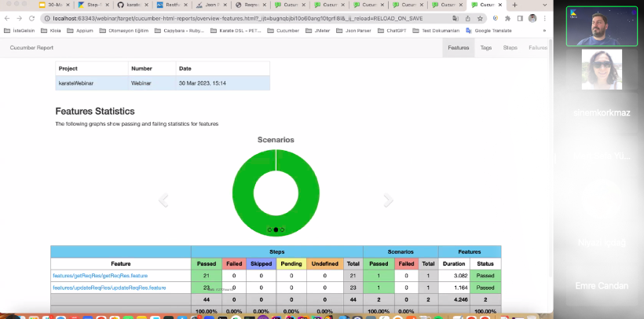Sort by the Feature column header
Image resolution: width=644 pixels, height=319 pixels.
pyautogui.click(x=121, y=264)
